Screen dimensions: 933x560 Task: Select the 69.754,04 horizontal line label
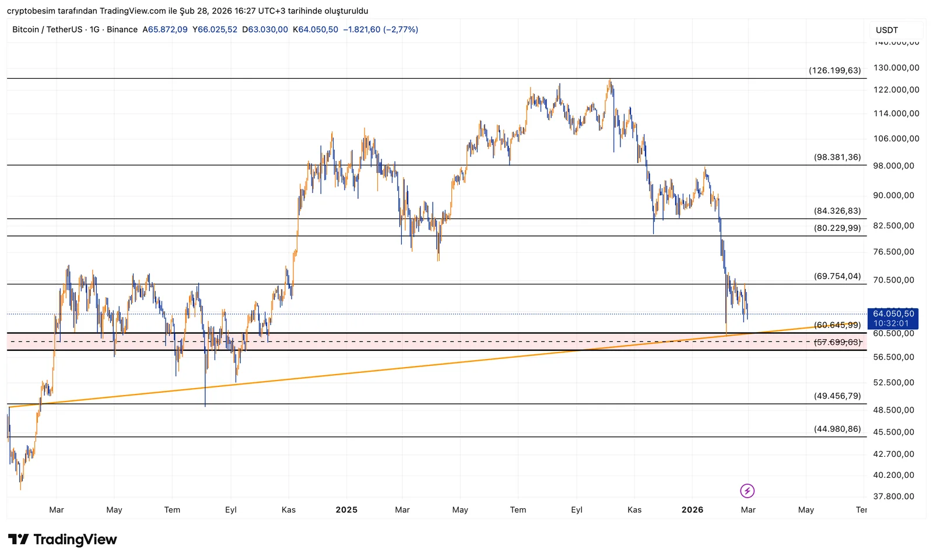tap(837, 276)
